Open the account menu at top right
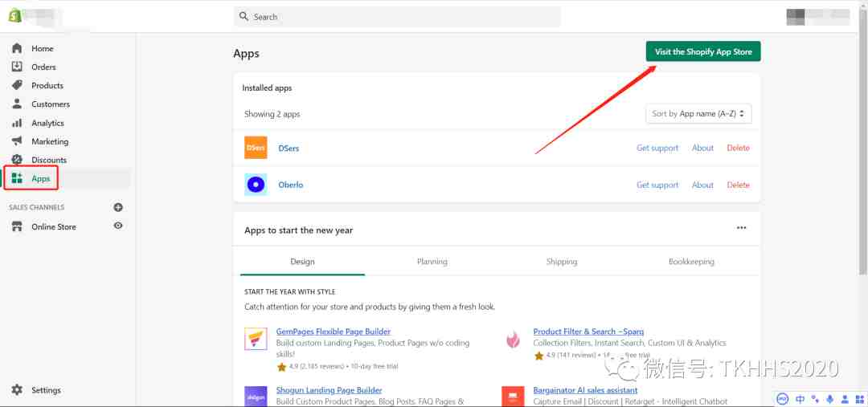The image size is (868, 407). 817,17
